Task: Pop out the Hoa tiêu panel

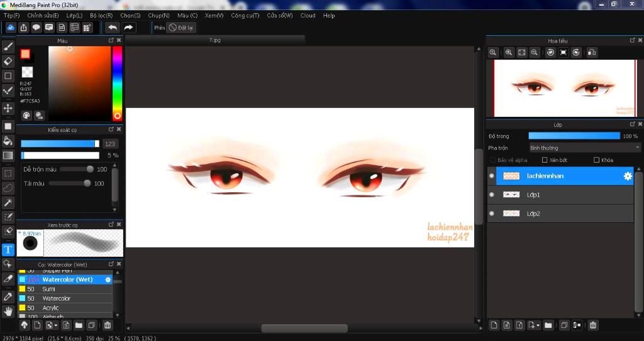Action: point(633,40)
